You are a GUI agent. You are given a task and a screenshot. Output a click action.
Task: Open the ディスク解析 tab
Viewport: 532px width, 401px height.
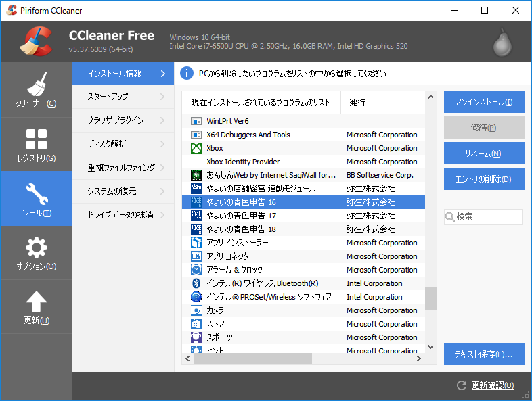pyautogui.click(x=123, y=144)
